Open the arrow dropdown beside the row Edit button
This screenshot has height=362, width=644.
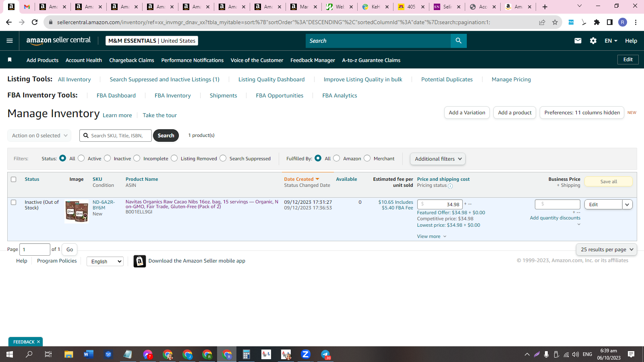click(627, 205)
